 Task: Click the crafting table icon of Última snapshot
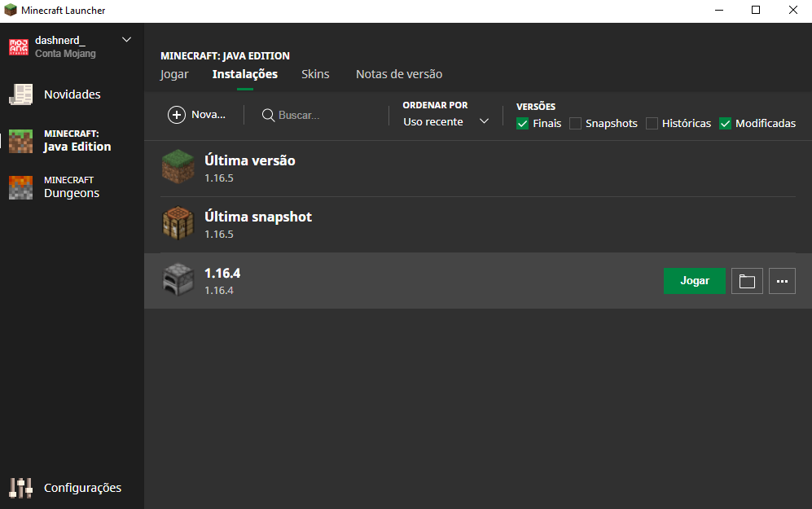tap(178, 223)
